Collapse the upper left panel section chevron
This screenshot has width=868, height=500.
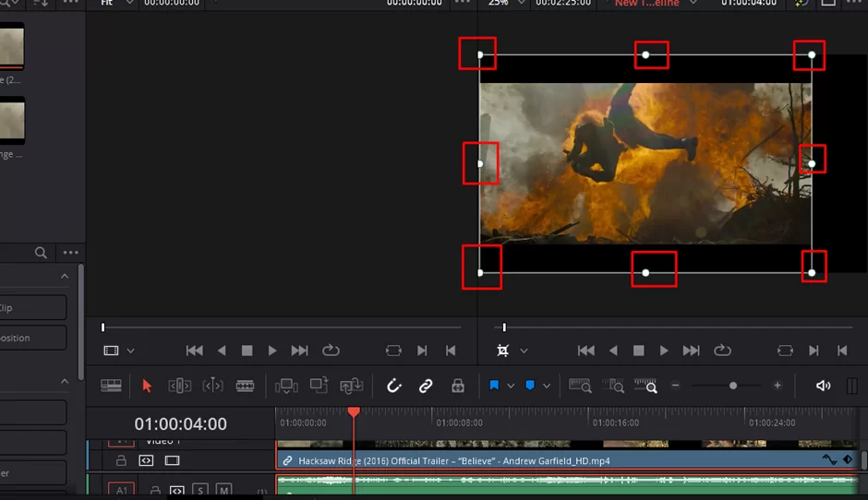click(65, 276)
